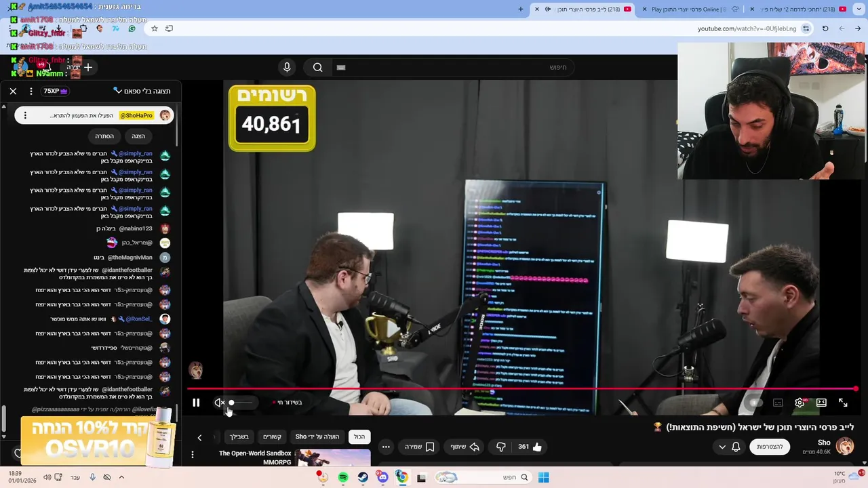The image size is (868, 488).
Task: Unmute the video via the speaker icon
Action: tap(219, 403)
